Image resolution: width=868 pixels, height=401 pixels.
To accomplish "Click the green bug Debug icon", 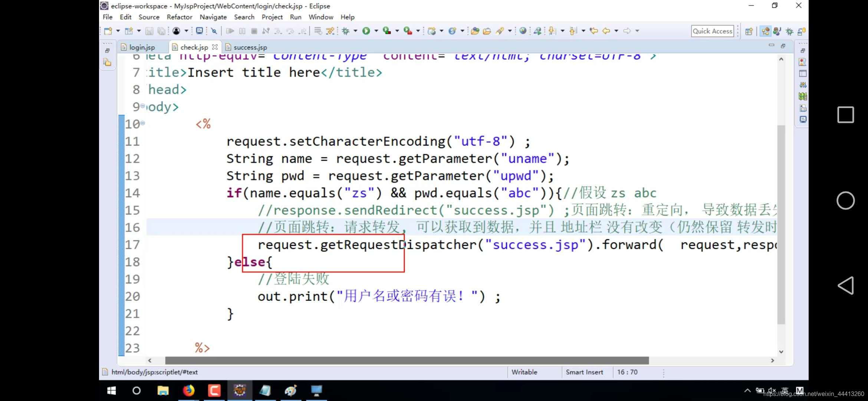I will [346, 31].
